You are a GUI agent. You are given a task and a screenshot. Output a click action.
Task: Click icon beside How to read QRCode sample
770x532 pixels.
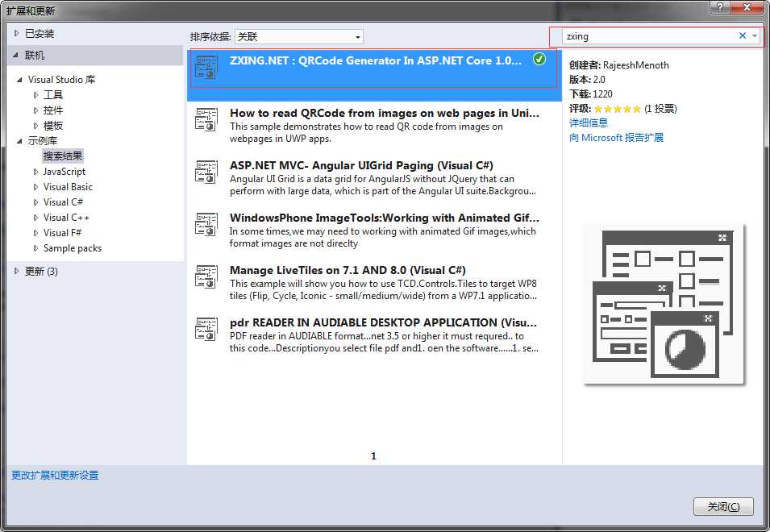coord(206,120)
